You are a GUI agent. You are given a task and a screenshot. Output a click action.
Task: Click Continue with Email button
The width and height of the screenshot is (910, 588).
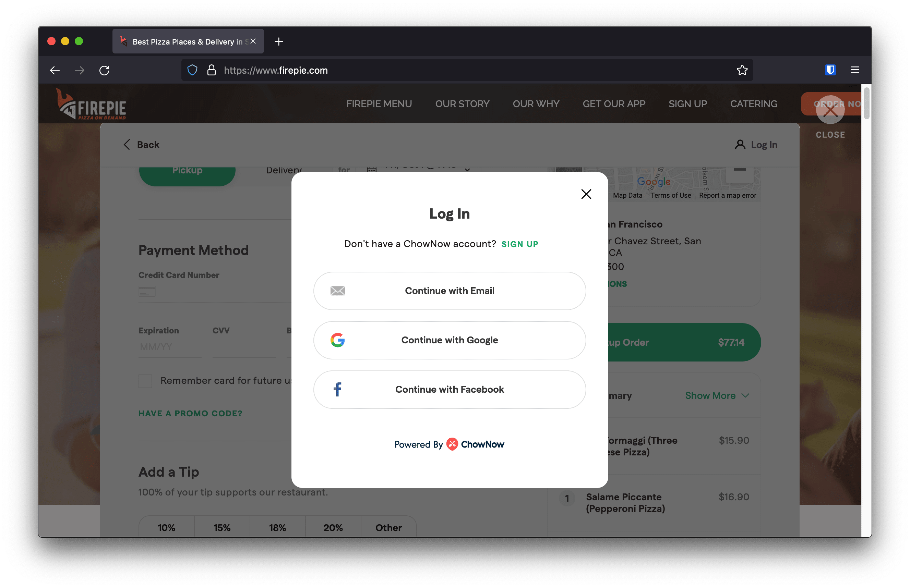point(450,290)
